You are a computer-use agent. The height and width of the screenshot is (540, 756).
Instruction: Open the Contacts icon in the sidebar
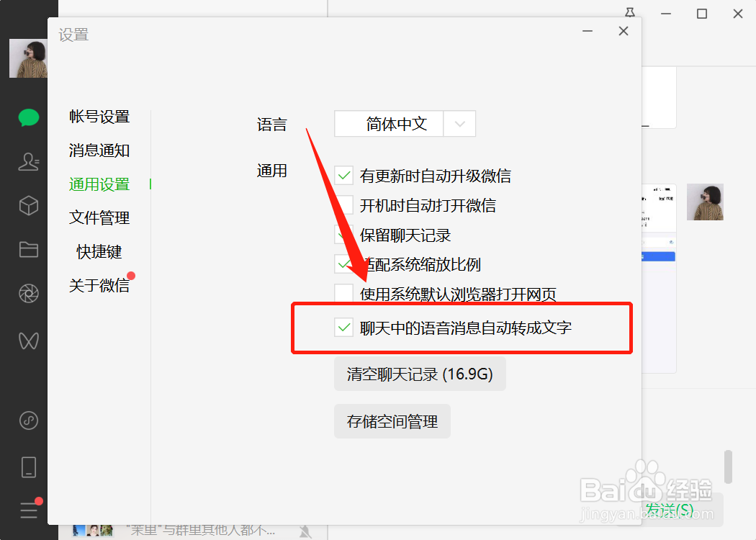coord(29,161)
